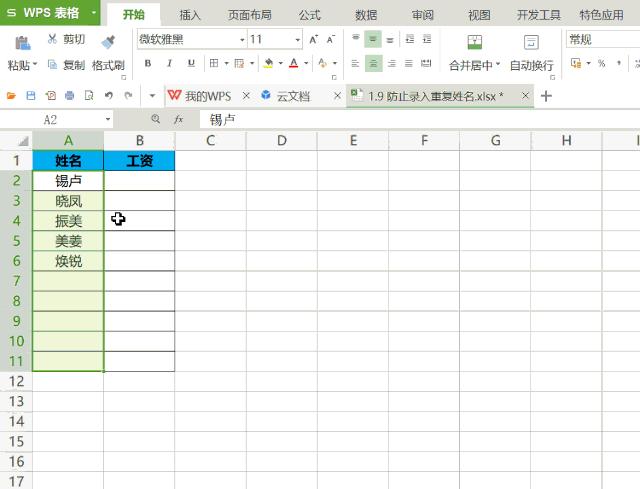Image resolution: width=640 pixels, height=489 pixels.
Task: Redo the last action
Action: 128,96
